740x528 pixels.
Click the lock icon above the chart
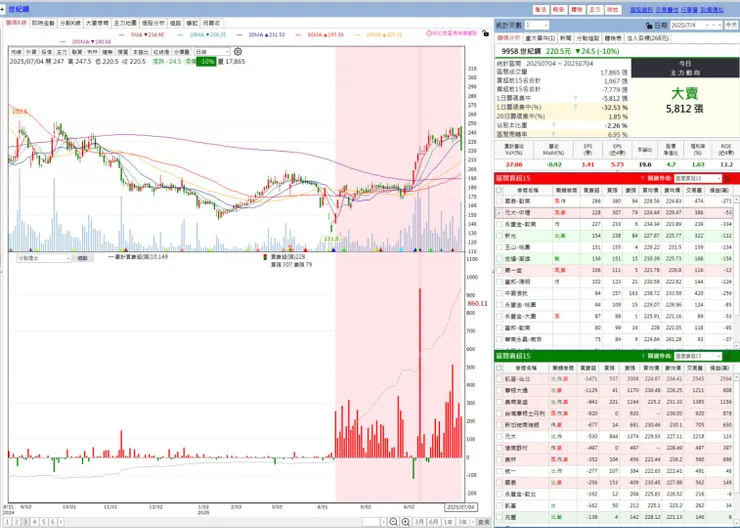[486, 34]
